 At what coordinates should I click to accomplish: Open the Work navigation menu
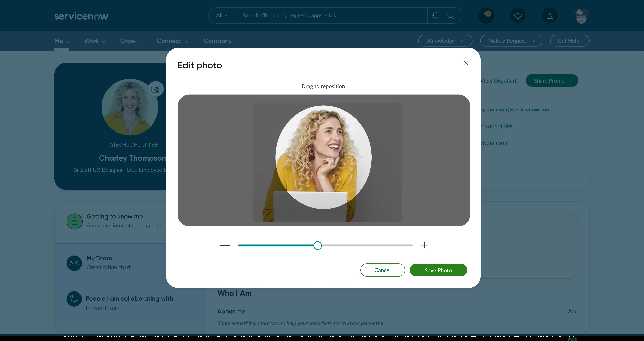[x=94, y=41]
